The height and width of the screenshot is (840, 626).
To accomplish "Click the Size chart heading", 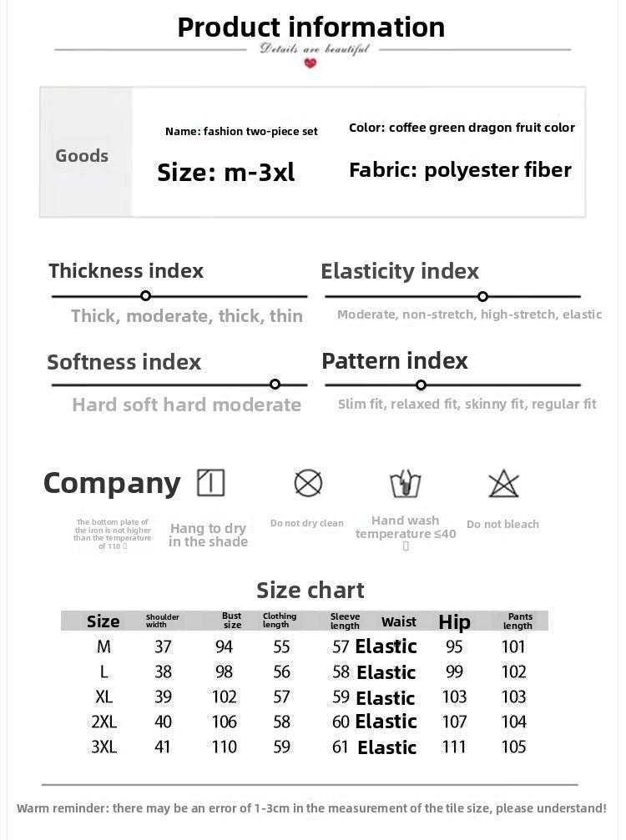I will point(310,591).
